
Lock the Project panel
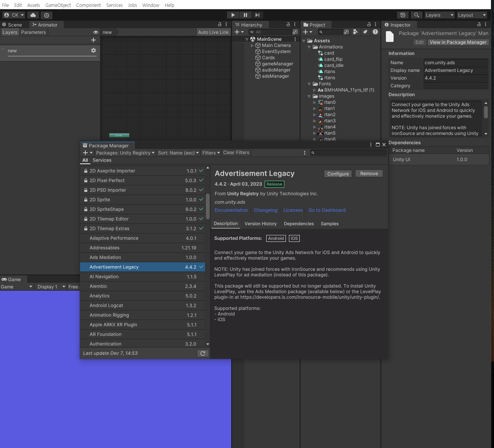click(369, 24)
